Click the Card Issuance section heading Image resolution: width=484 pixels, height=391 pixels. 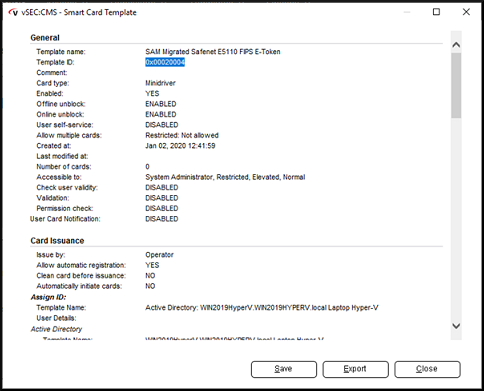[57, 241]
